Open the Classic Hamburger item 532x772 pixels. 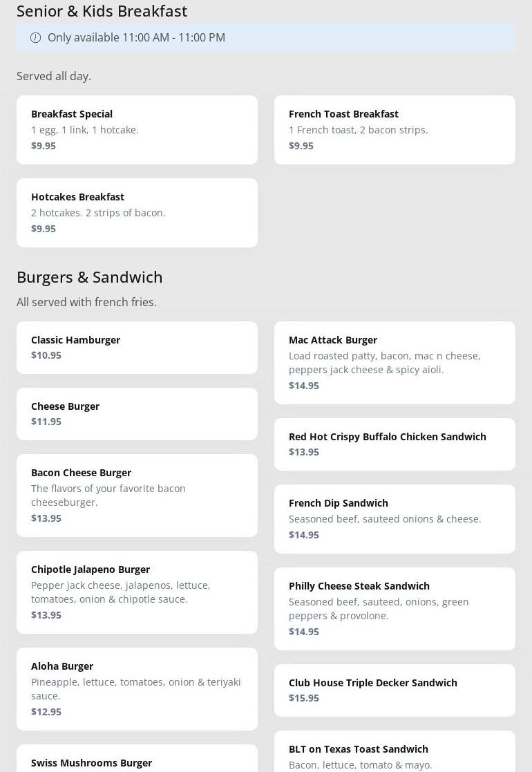(x=137, y=348)
